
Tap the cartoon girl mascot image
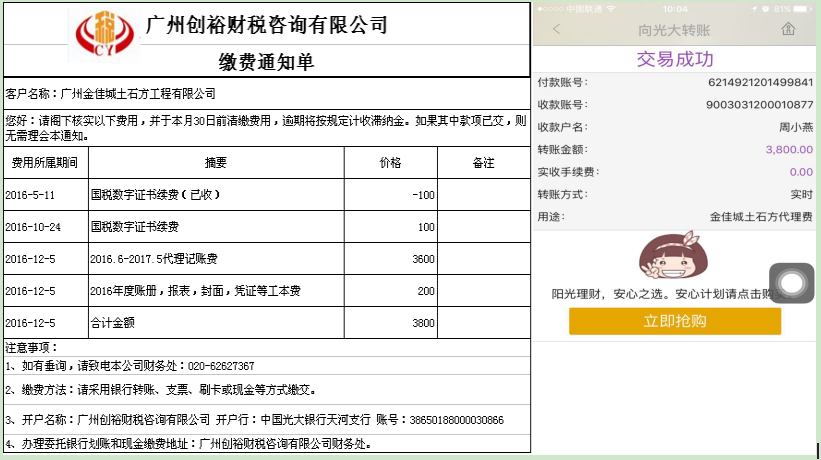point(674,255)
